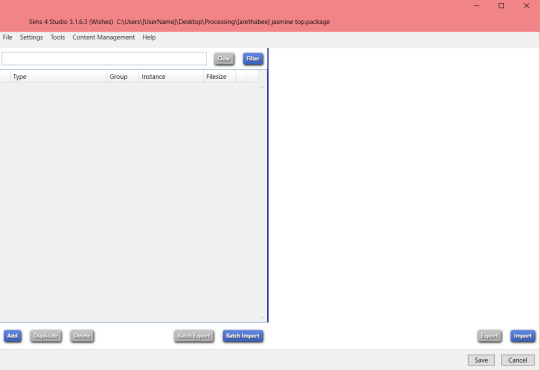Click the Batch Export button
Screen dimensions: 540x371
pos(194,336)
